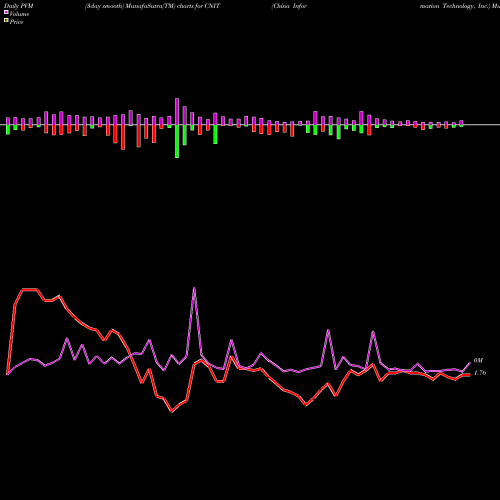The image size is (500, 500).
Task: Click the Volume legend label
Action: (19, 14)
